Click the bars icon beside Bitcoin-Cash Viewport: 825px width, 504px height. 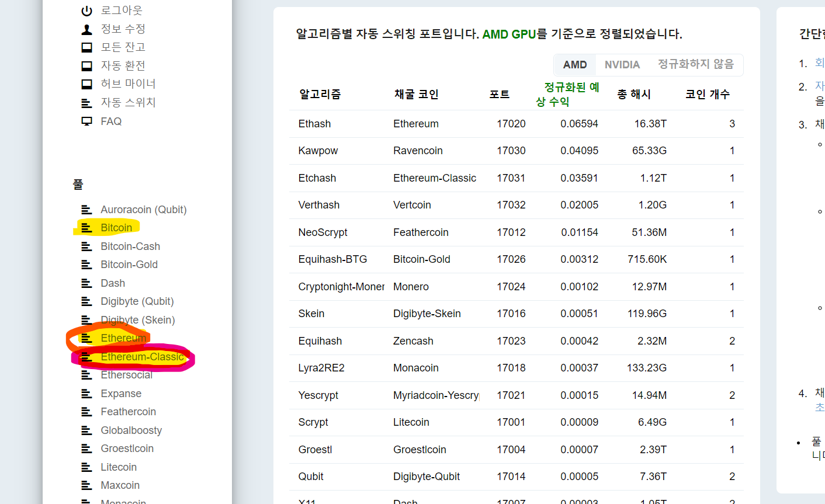(86, 246)
